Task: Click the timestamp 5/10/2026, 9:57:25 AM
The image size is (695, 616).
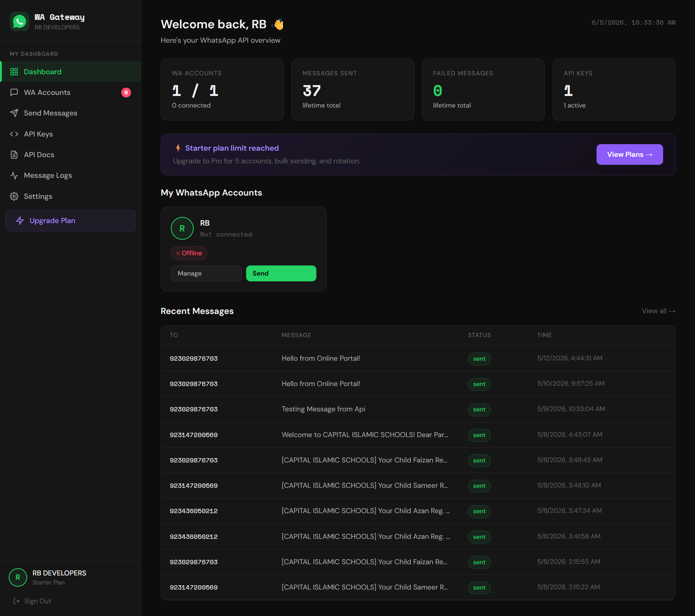Action: (571, 384)
